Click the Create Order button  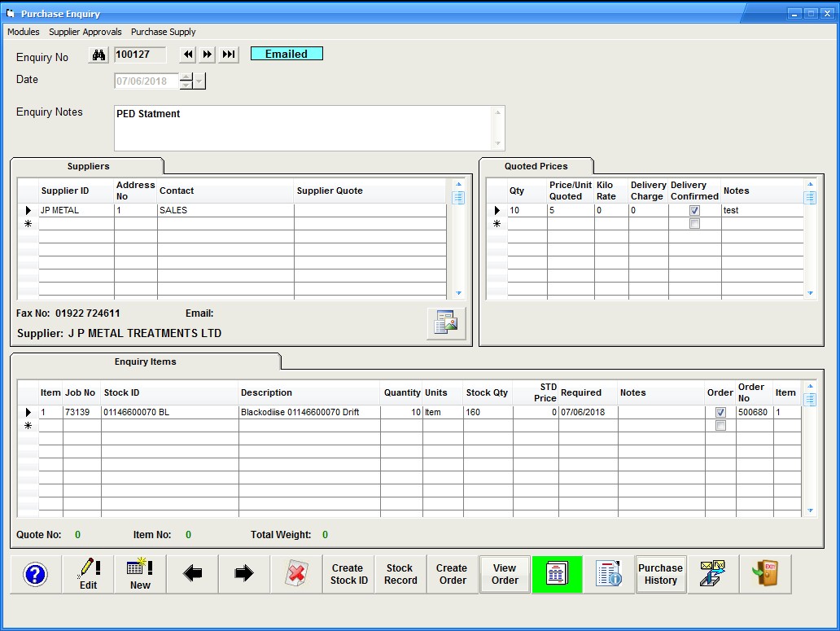(x=452, y=574)
